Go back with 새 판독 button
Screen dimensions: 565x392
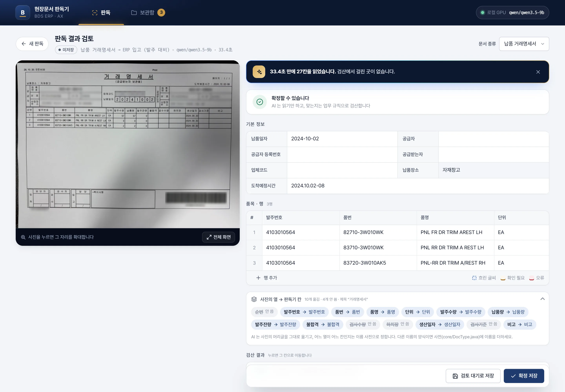pyautogui.click(x=32, y=44)
